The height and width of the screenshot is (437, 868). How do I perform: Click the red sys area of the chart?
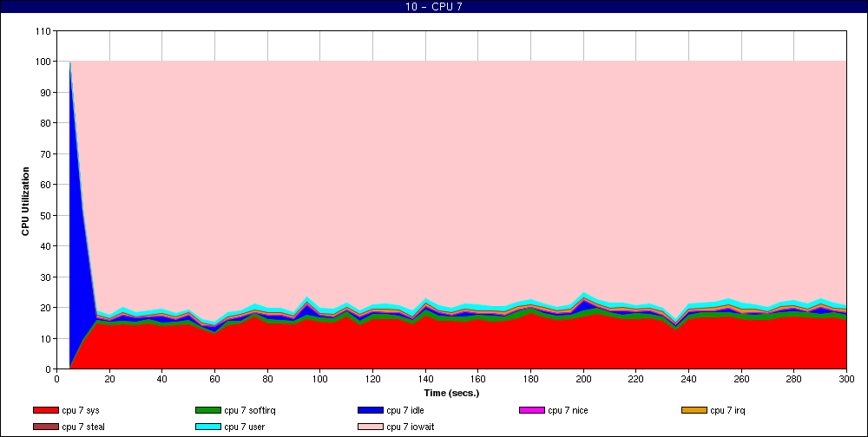(459, 346)
